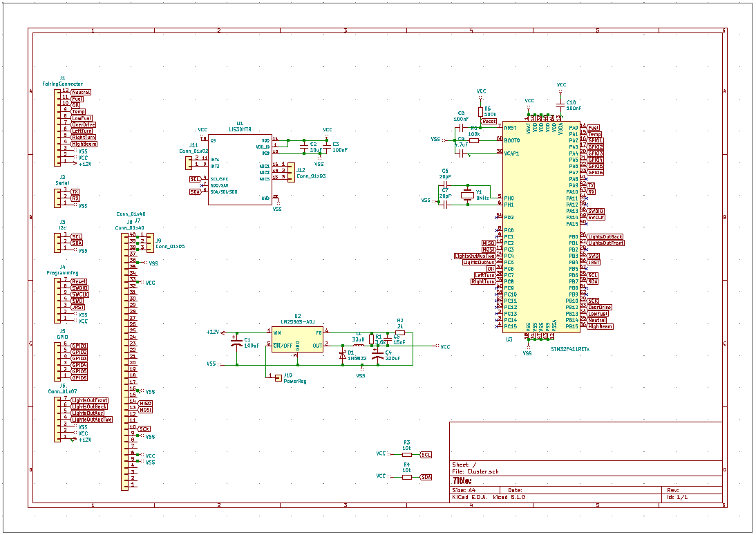Select capacitor C1 100uF
This screenshot has height=535, width=756.
237,343
